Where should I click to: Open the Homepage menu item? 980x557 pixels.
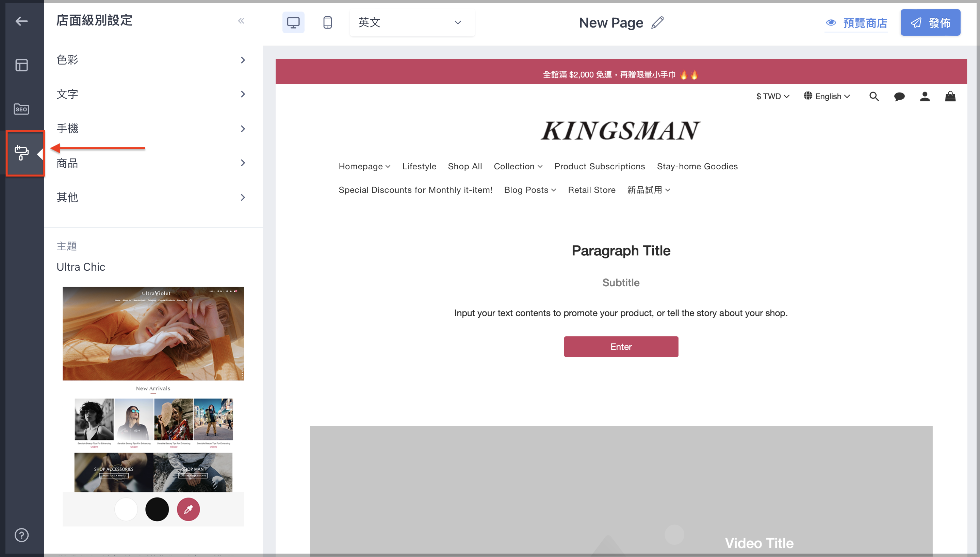click(364, 166)
